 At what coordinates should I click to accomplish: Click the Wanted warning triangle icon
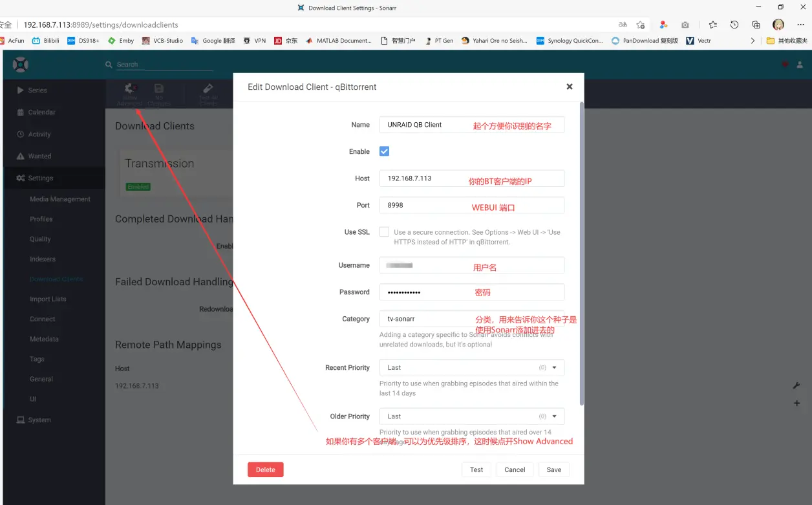(21, 156)
